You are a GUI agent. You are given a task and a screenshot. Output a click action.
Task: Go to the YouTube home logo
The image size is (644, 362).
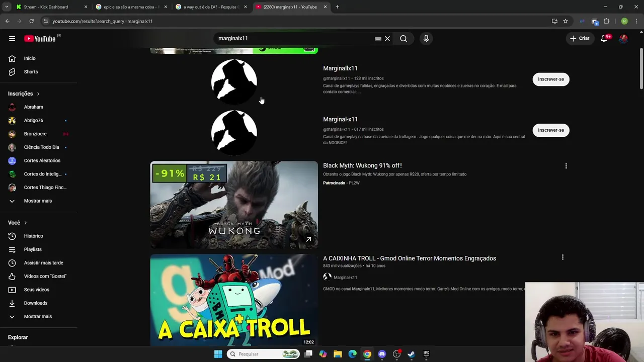[40, 39]
